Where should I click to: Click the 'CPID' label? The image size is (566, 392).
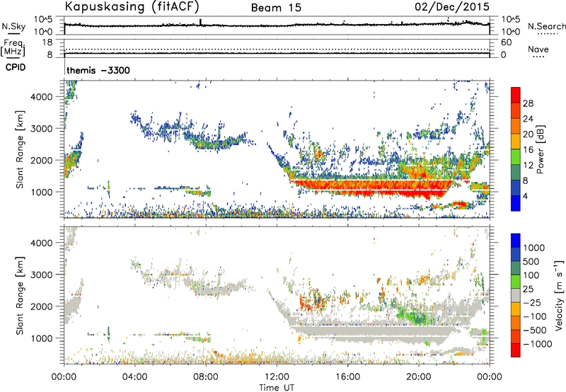pyautogui.click(x=16, y=67)
